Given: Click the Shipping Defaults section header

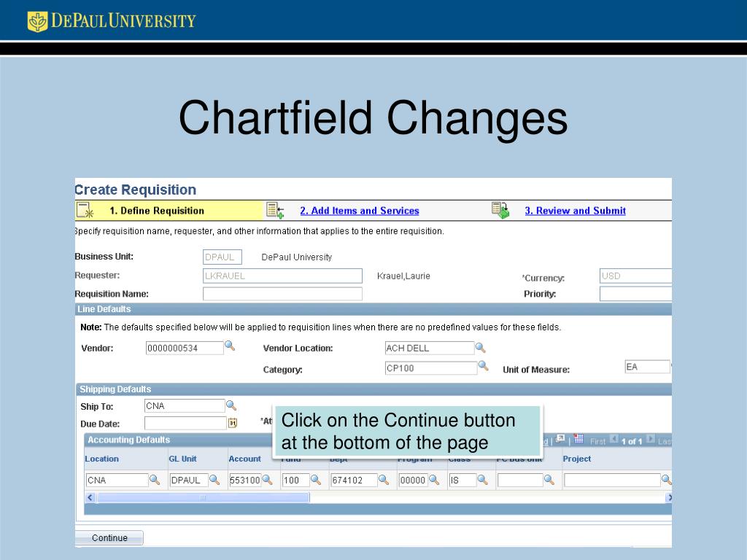Looking at the screenshot, I should tap(373, 389).
